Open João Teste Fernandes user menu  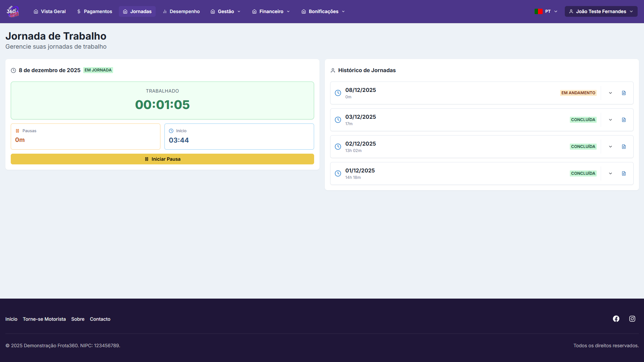point(601,11)
